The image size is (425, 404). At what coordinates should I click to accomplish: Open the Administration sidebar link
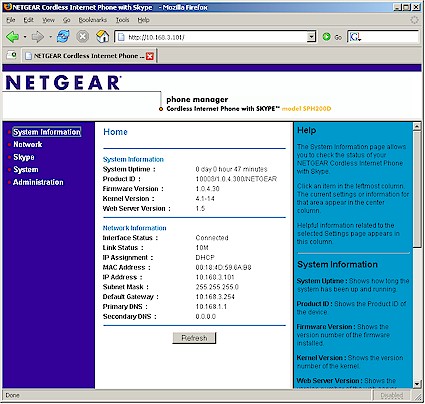coord(38,182)
